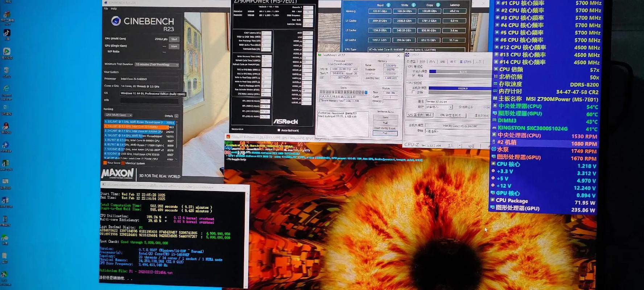Click the Write info icon in AIDA64 benchmark
The image size is (644, 290).
[x=413, y=5]
